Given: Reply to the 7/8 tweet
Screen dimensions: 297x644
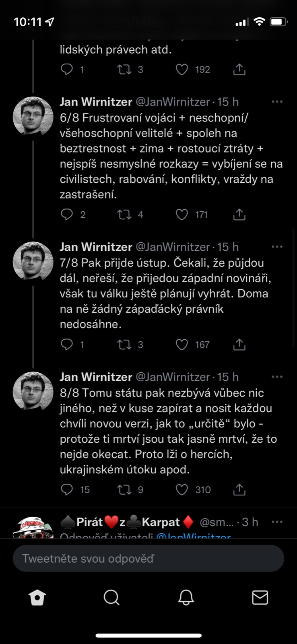Looking at the screenshot, I should 67,345.
